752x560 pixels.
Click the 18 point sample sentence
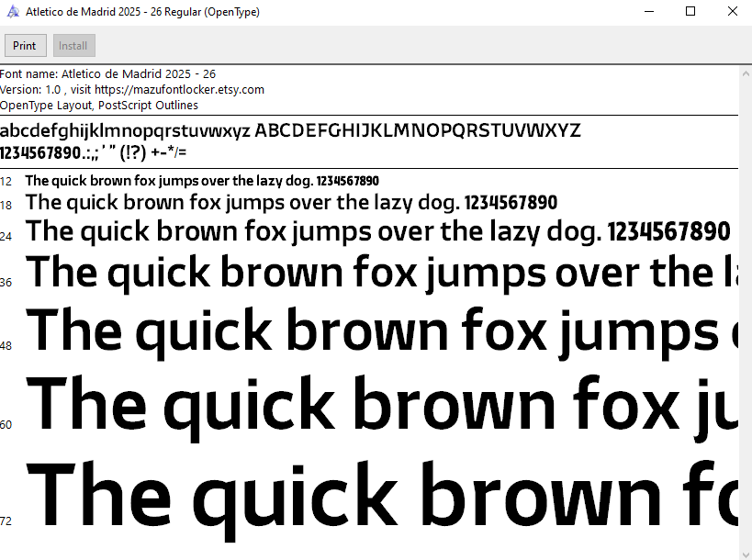point(292,202)
